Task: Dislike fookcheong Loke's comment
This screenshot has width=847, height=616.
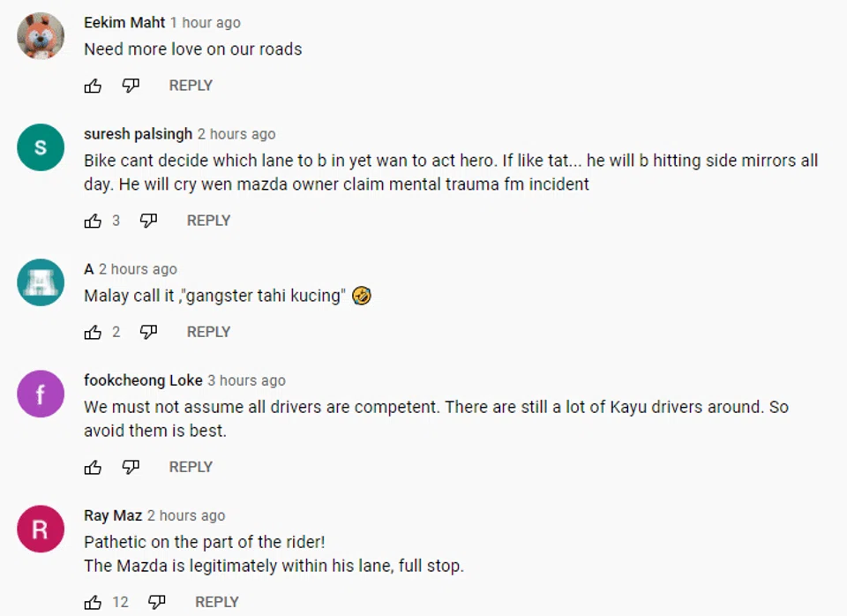Action: [x=131, y=467]
